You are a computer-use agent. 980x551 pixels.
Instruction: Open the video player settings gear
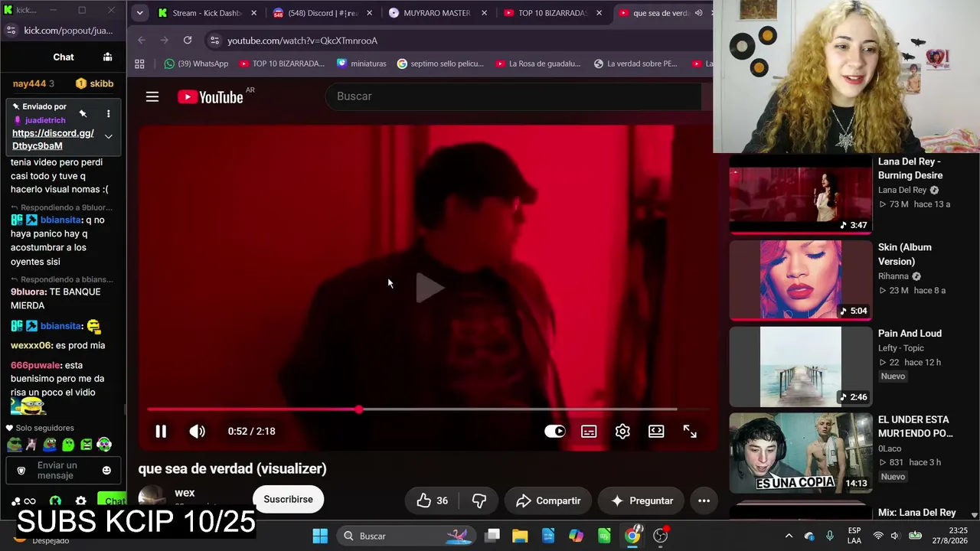pyautogui.click(x=622, y=432)
